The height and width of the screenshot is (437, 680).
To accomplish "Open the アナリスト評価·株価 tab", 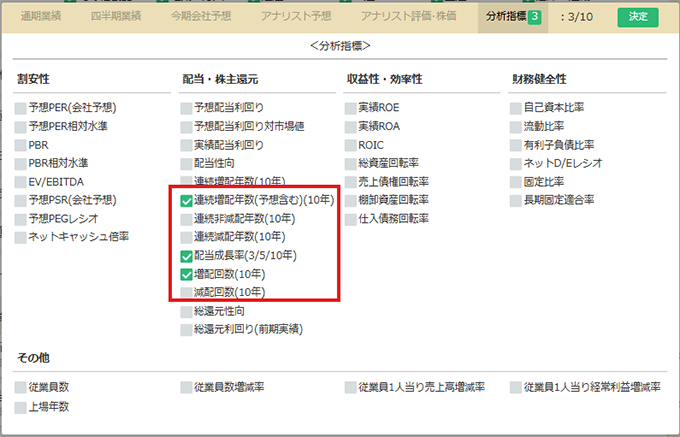I will (409, 16).
